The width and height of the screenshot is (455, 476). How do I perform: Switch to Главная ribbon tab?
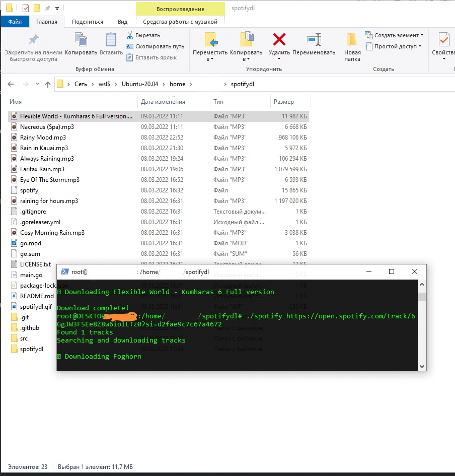[x=47, y=22]
